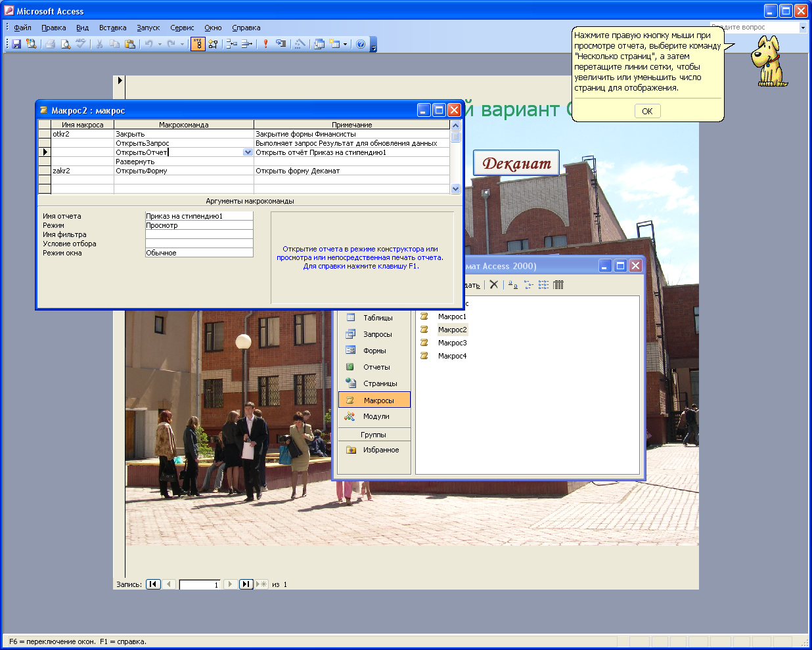Click the Database Window toolbar icon
This screenshot has height=650, width=812.
319,44
